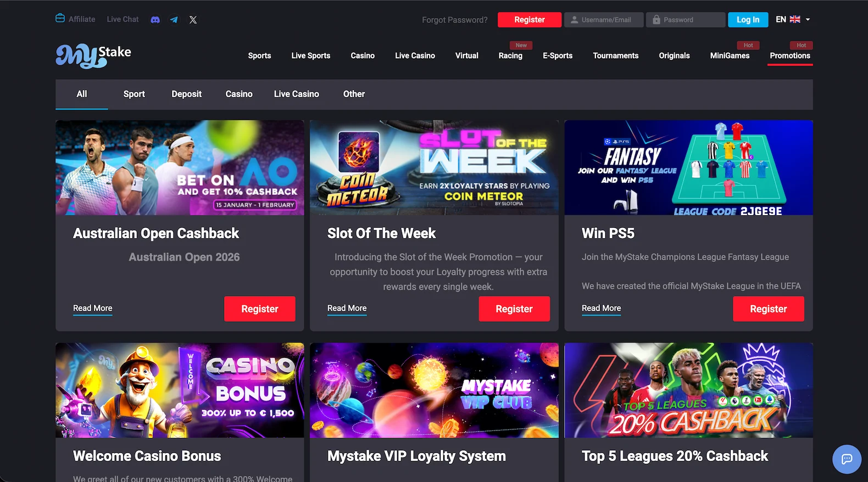Click the blue Log In button
Screen dimensions: 868x482
click(x=748, y=20)
